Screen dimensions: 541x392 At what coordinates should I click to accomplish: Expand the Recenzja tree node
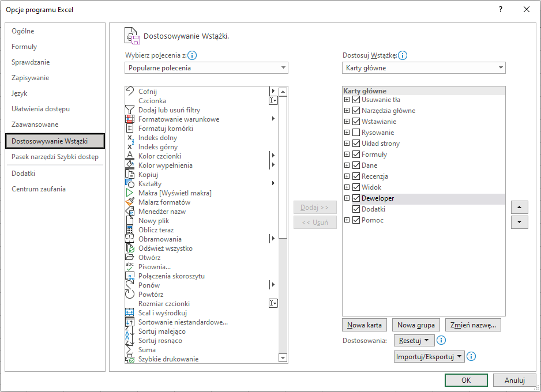tap(347, 176)
